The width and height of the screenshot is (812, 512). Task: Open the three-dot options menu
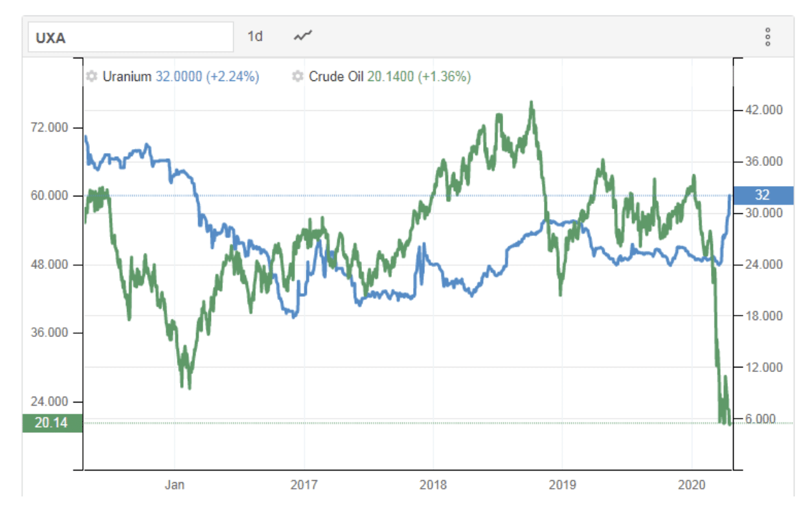pos(767,37)
